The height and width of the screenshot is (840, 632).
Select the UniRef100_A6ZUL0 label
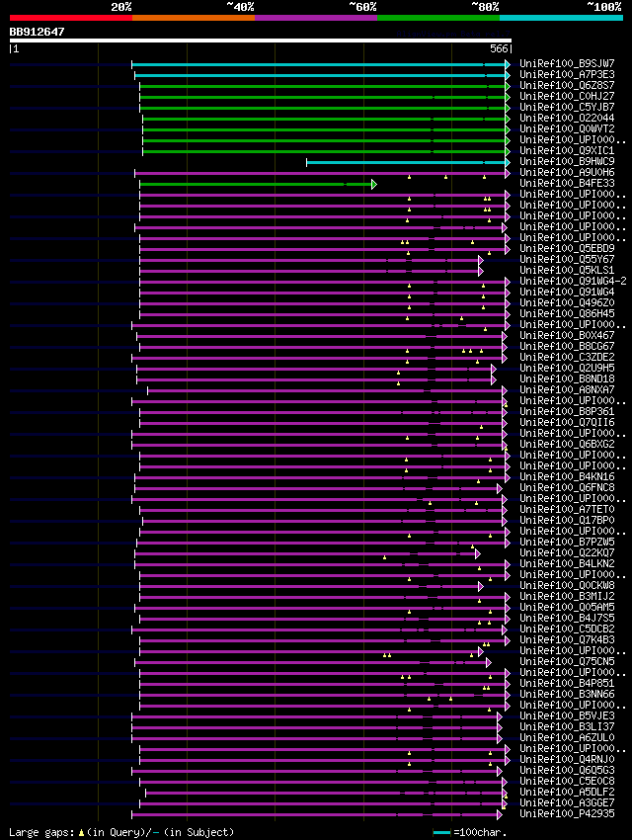click(x=567, y=737)
